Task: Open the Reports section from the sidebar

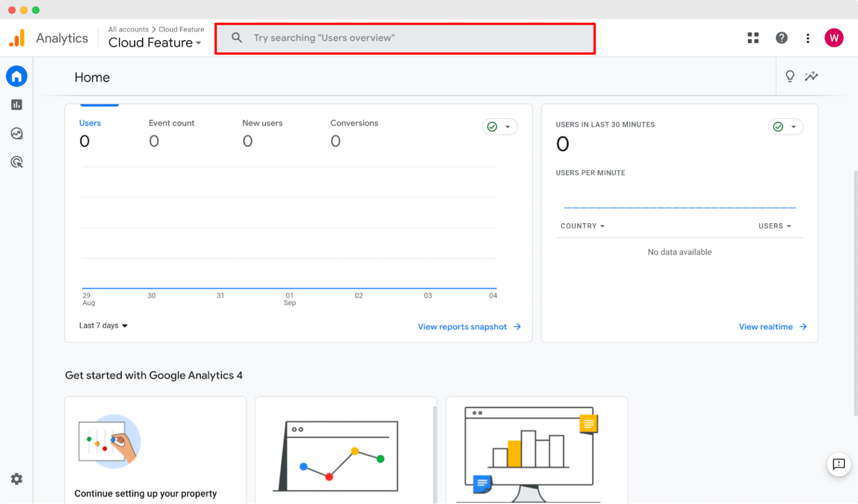Action: [x=17, y=104]
